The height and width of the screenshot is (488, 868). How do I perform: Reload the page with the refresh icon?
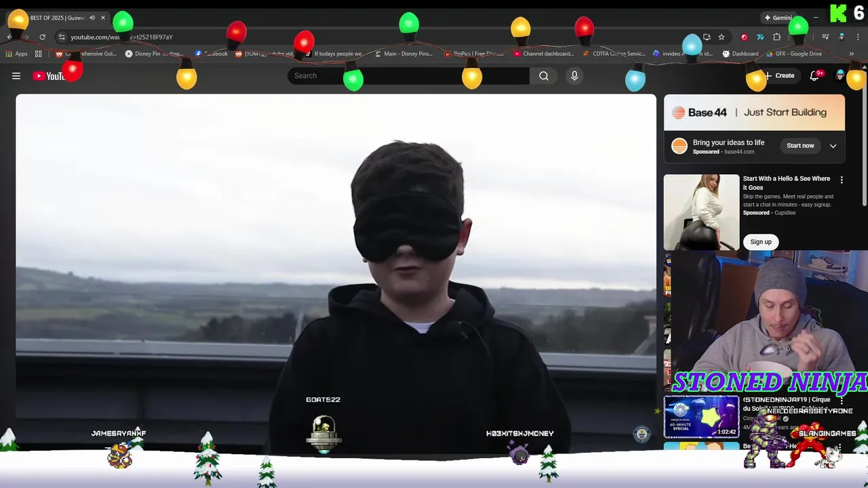tap(42, 37)
